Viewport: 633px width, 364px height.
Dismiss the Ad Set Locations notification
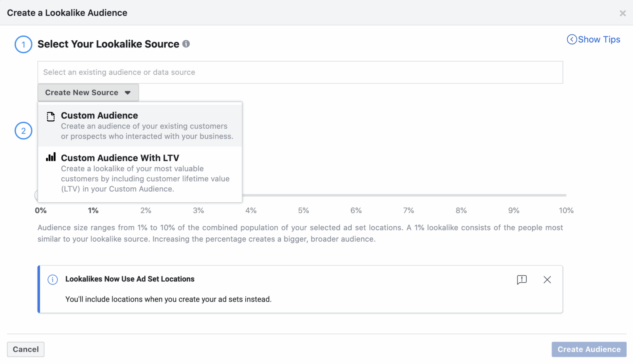547,279
